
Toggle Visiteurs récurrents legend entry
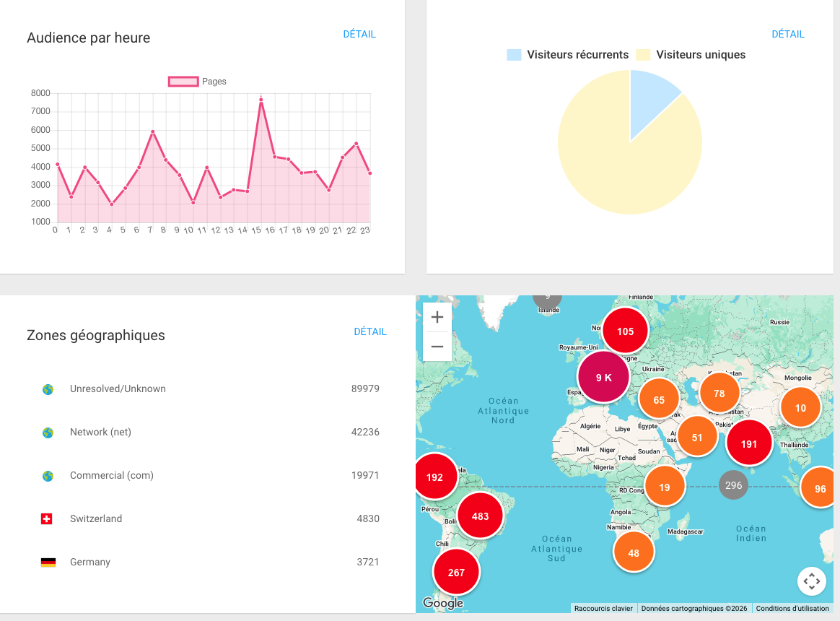pos(568,55)
